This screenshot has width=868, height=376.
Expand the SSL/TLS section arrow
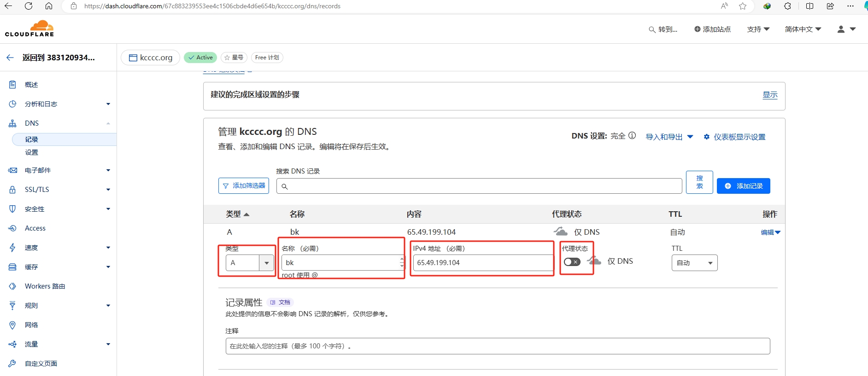pyautogui.click(x=108, y=190)
